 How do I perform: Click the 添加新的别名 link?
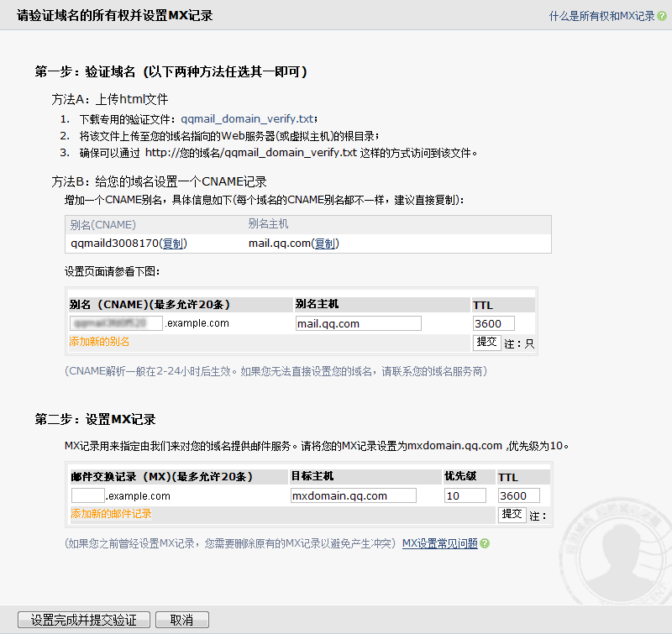pos(99,342)
